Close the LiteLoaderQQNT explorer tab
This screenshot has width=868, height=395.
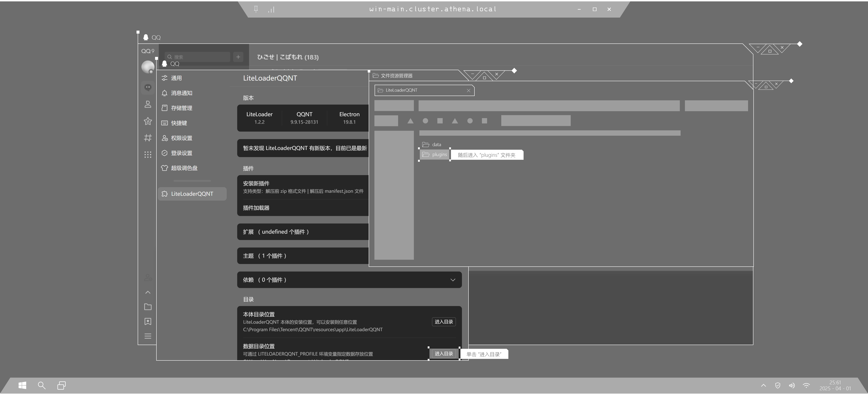(x=468, y=90)
